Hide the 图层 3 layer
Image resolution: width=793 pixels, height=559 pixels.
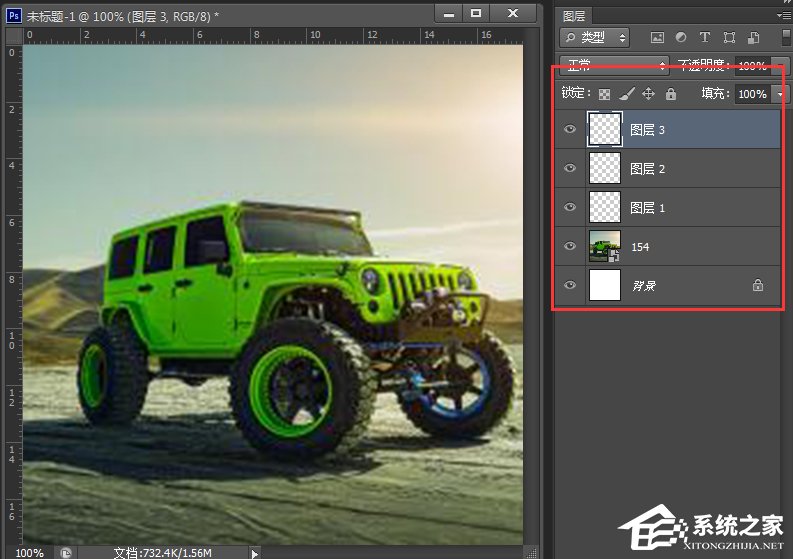click(570, 129)
